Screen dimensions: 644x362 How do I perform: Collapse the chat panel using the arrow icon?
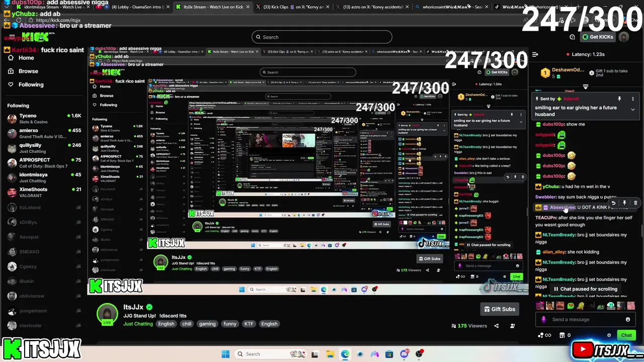535,54
